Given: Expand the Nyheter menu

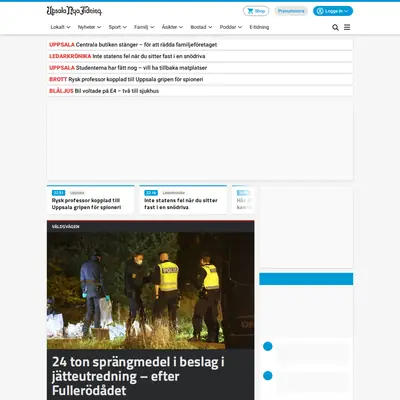Looking at the screenshot, I should [89, 27].
